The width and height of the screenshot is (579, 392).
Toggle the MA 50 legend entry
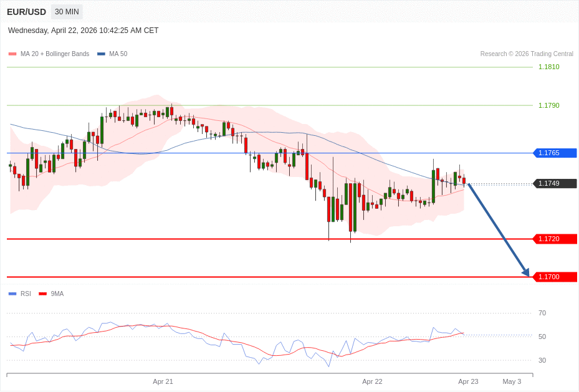coord(112,54)
